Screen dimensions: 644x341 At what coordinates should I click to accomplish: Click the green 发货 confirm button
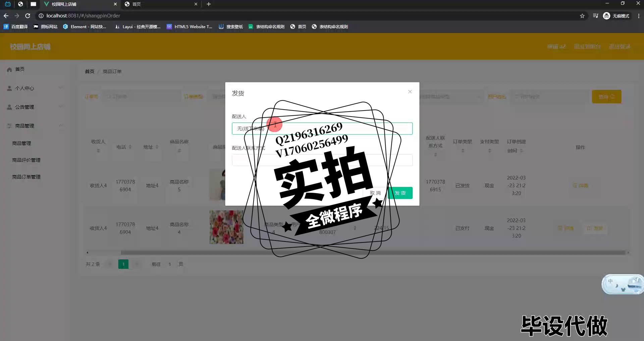(400, 193)
